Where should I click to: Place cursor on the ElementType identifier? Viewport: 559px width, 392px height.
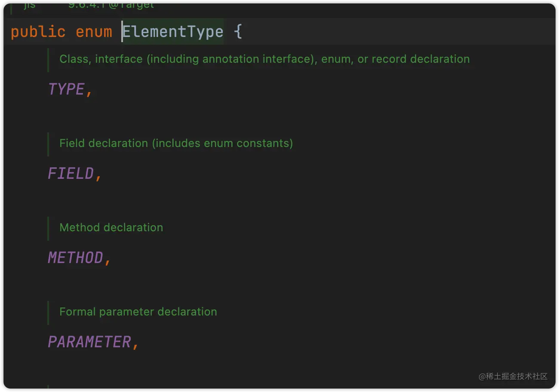[173, 32]
